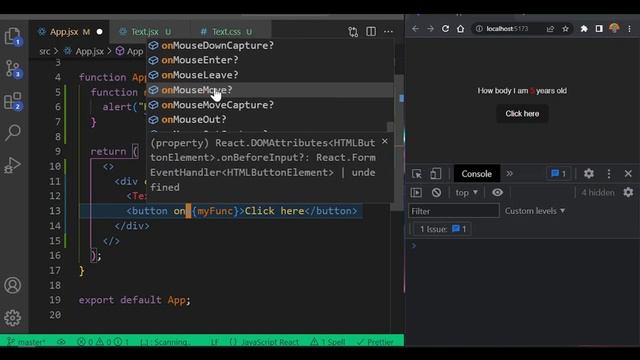The image size is (640, 360).
Task: Open editor More Actions ellipsis
Action: (389, 31)
